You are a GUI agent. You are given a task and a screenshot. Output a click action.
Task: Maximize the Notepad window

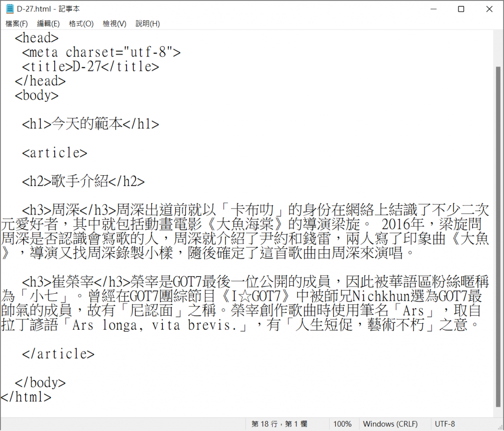tap(461, 9)
